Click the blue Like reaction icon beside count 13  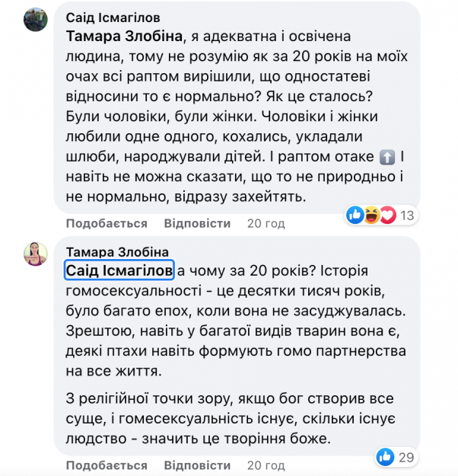[x=355, y=216]
